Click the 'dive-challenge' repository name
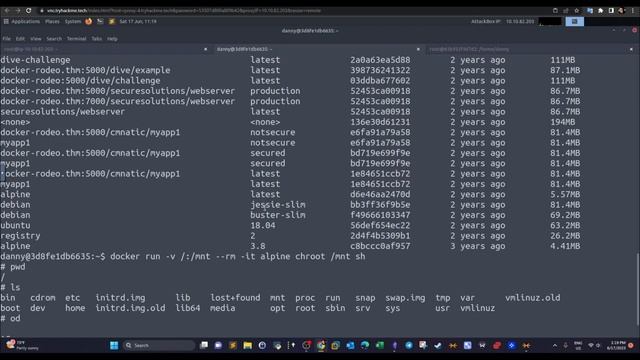 click(35, 60)
